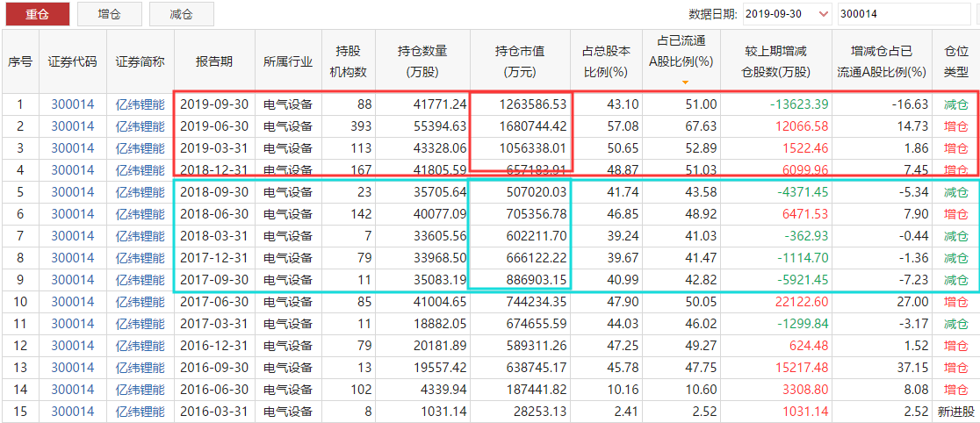Click holding quantity 1031.14 in 持仓数量 column

point(422,412)
